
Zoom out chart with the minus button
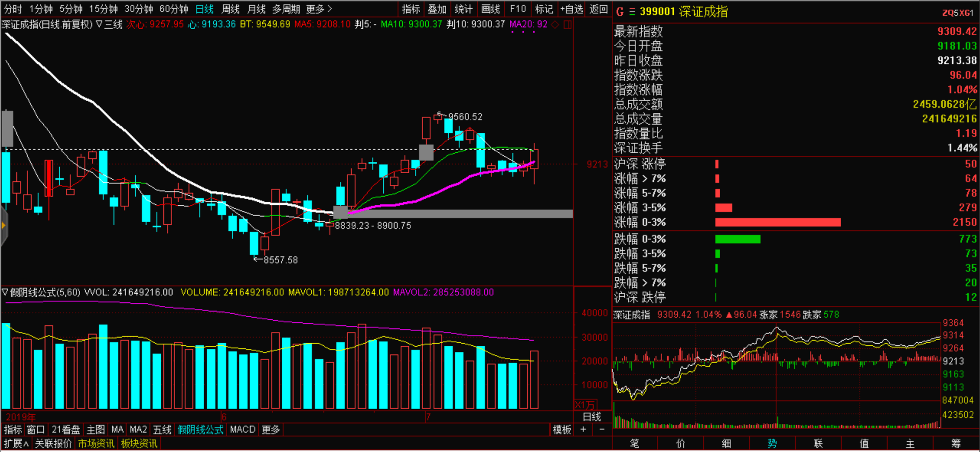(x=602, y=430)
